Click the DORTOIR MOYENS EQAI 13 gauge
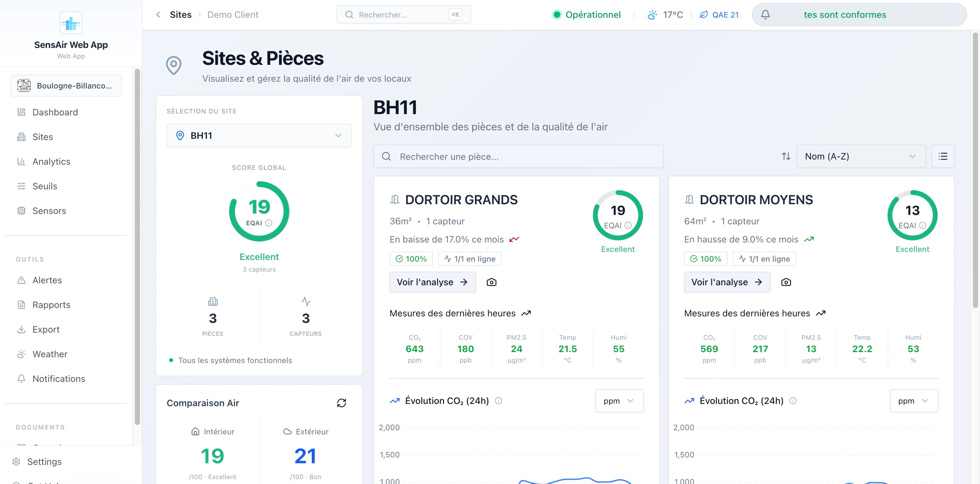Screen dimensions: 980x484 (912, 215)
